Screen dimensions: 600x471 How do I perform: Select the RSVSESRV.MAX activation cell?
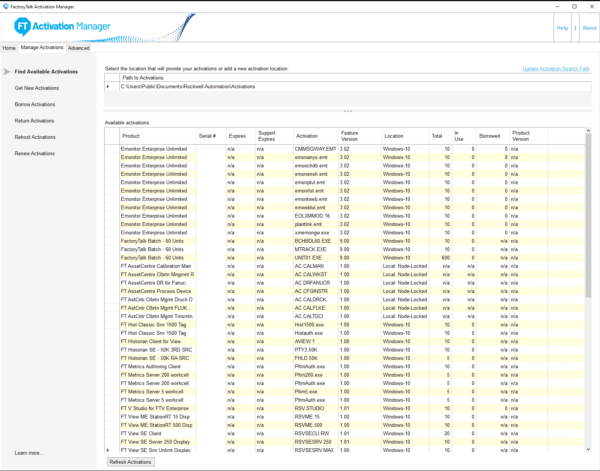[316, 450]
